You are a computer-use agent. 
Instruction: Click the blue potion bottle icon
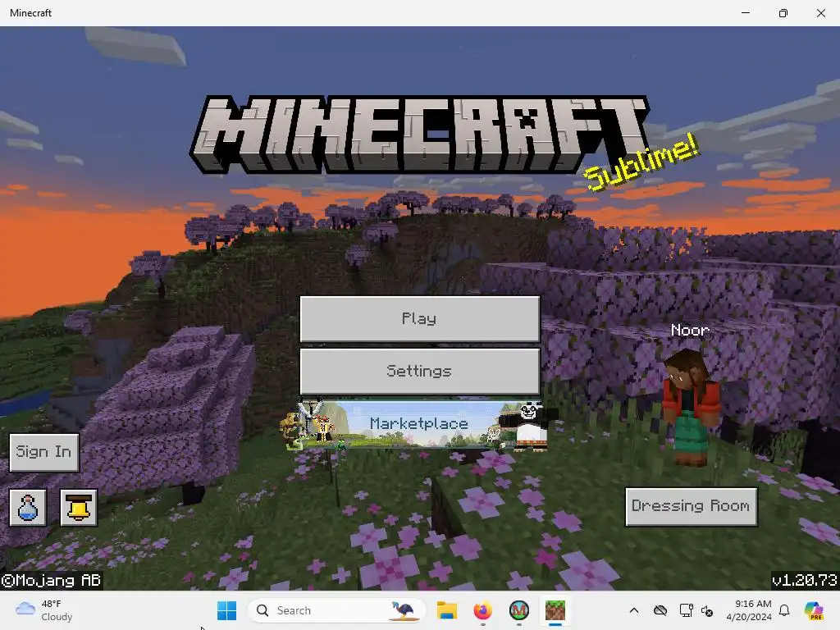pyautogui.click(x=28, y=507)
